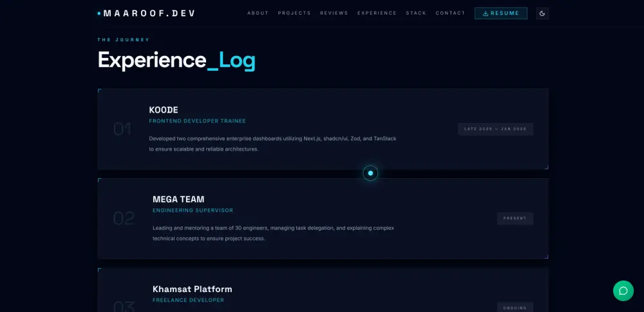
Task: Click the Frontend Developer Trainee role text
Action: tap(198, 121)
